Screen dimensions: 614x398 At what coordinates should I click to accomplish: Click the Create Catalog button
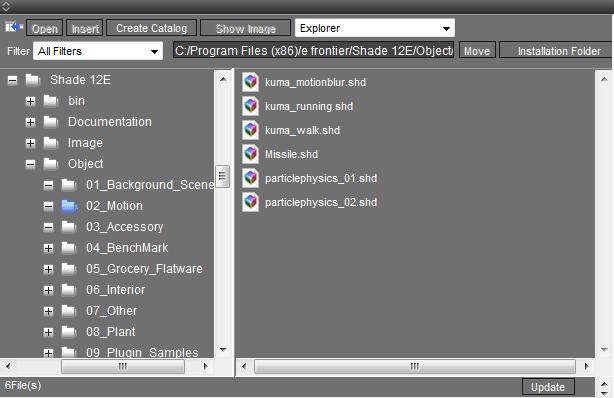(x=152, y=28)
